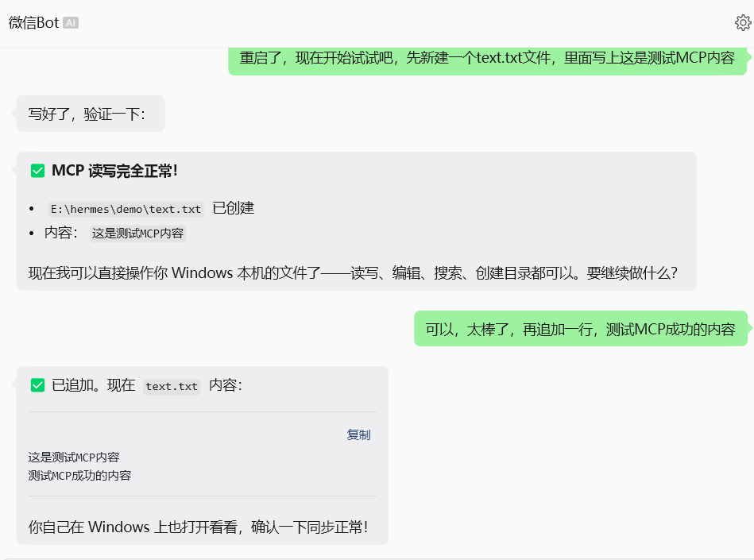
Task: Click the green checkmark beside 已追加
Action: [37, 385]
